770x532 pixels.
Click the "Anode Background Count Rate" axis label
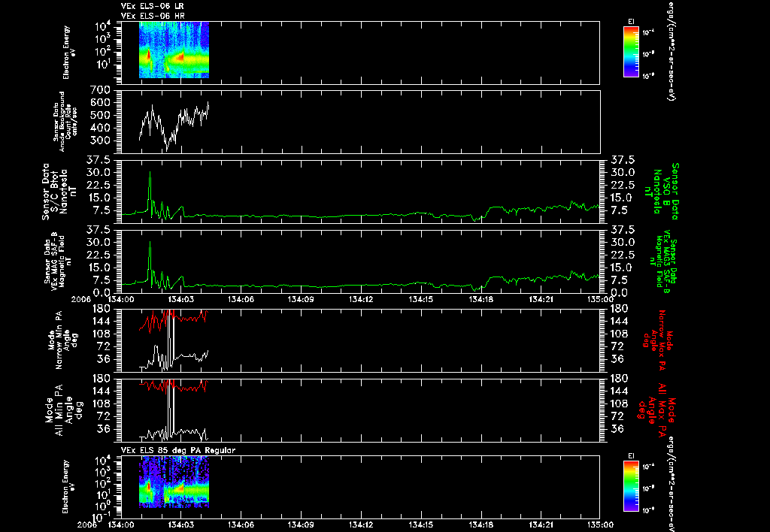click(65, 122)
